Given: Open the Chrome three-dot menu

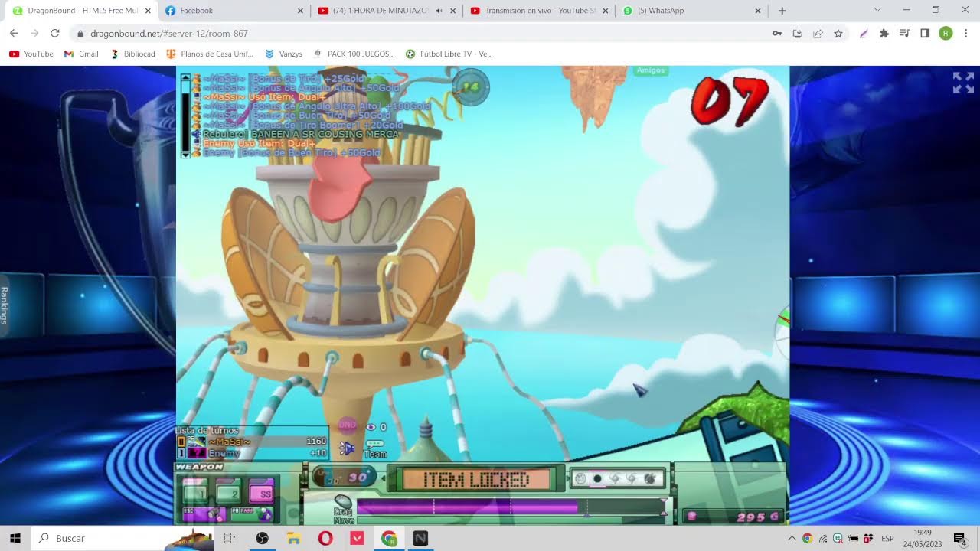Looking at the screenshot, I should click(x=966, y=34).
